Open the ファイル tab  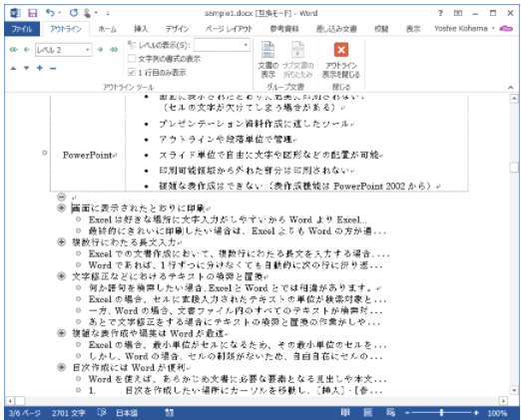click(x=22, y=29)
